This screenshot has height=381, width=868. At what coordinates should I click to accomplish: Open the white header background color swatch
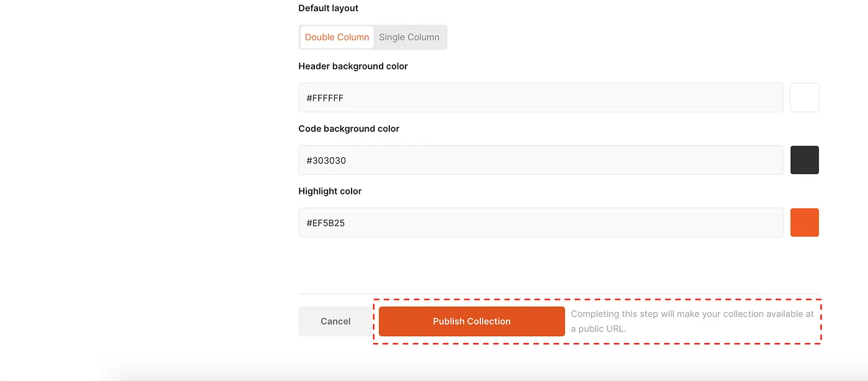coord(805,98)
